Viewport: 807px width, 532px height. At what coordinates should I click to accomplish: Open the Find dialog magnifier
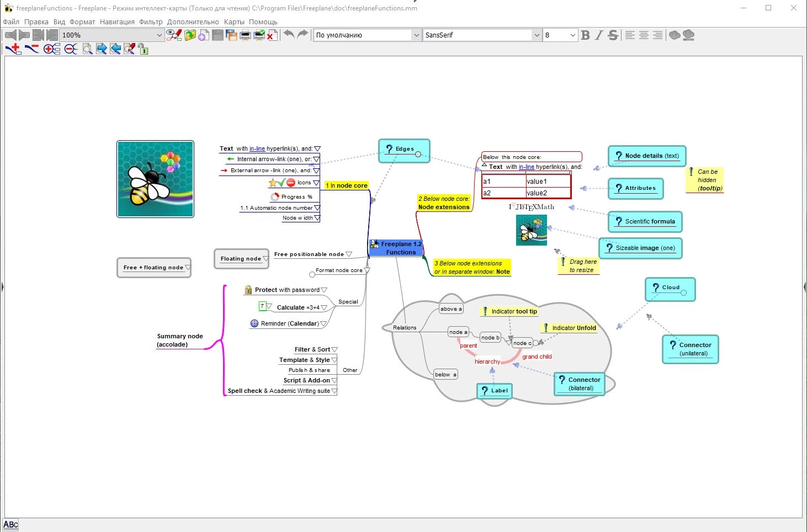[87, 49]
